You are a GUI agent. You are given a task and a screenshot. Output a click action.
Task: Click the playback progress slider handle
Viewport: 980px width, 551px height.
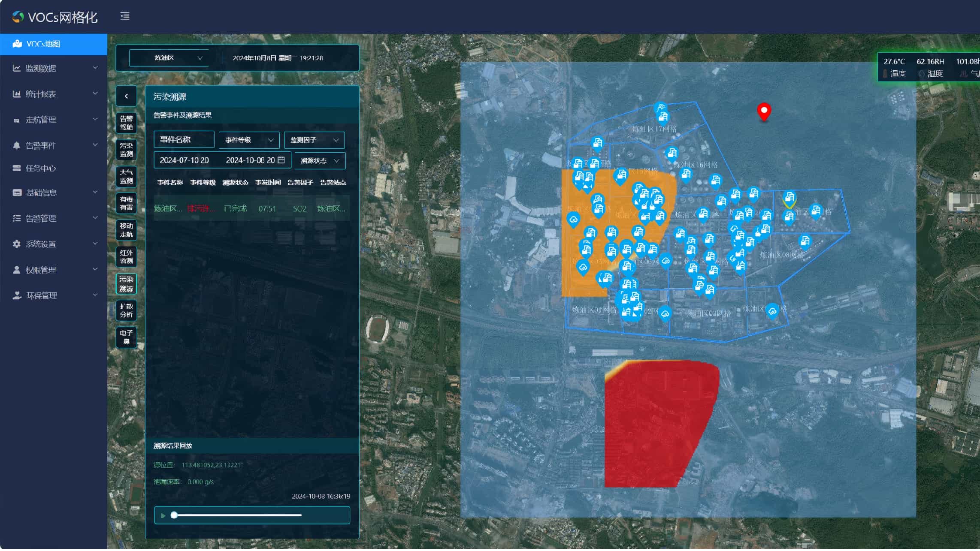coord(174,516)
